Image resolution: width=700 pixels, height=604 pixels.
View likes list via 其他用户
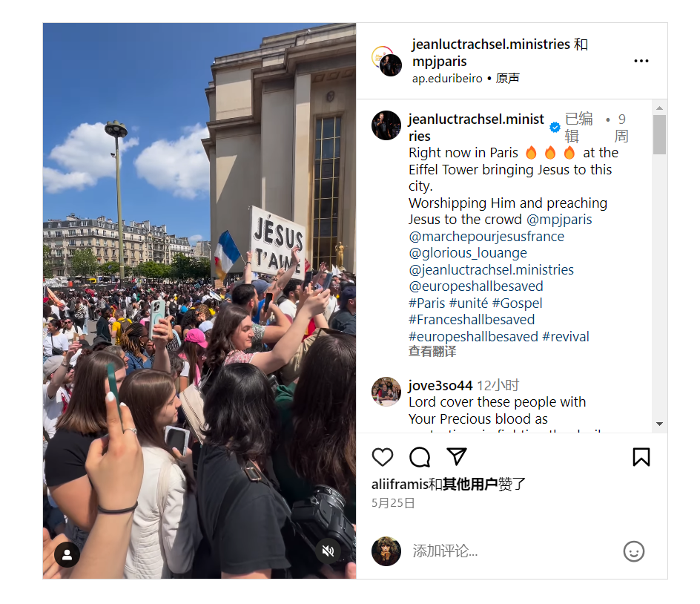point(470,484)
